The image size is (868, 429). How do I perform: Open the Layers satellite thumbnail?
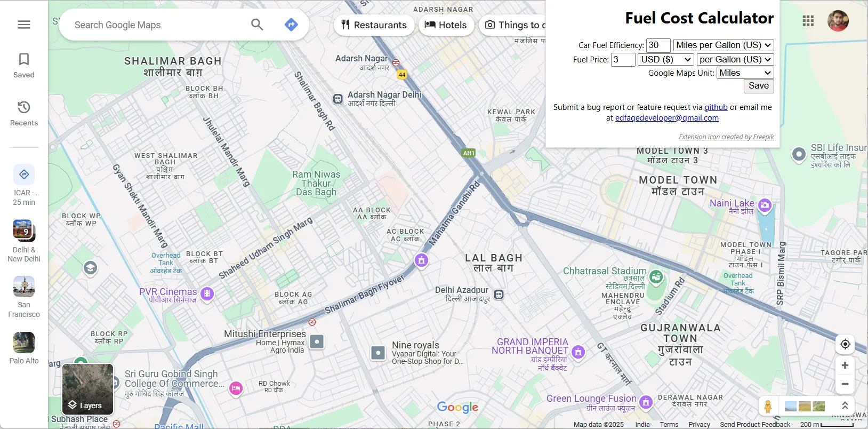click(x=88, y=389)
